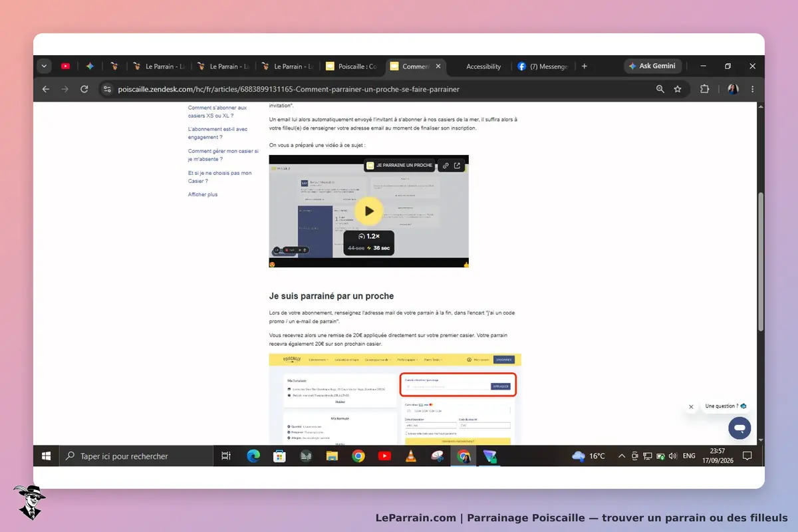Show hidden system tray icons

tap(622, 456)
